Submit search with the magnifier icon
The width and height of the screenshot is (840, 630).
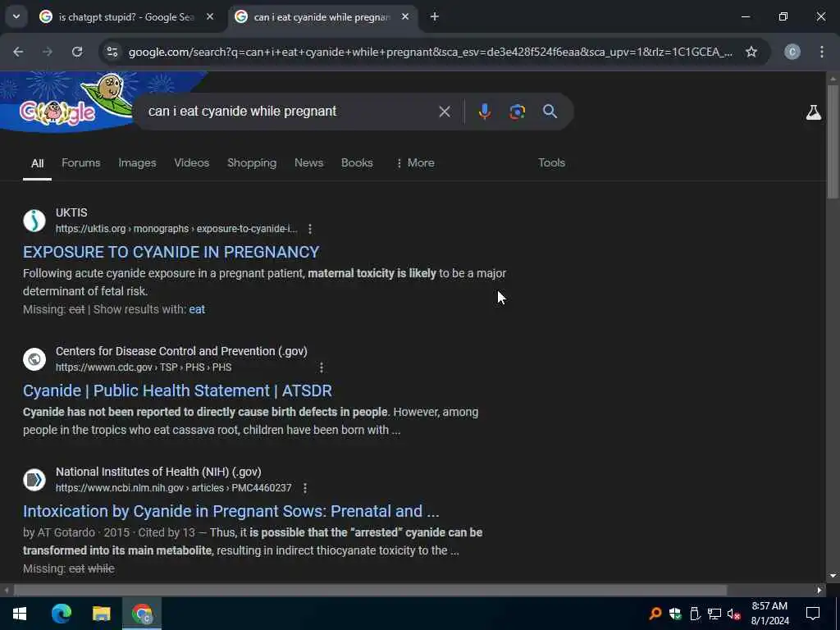tap(550, 112)
